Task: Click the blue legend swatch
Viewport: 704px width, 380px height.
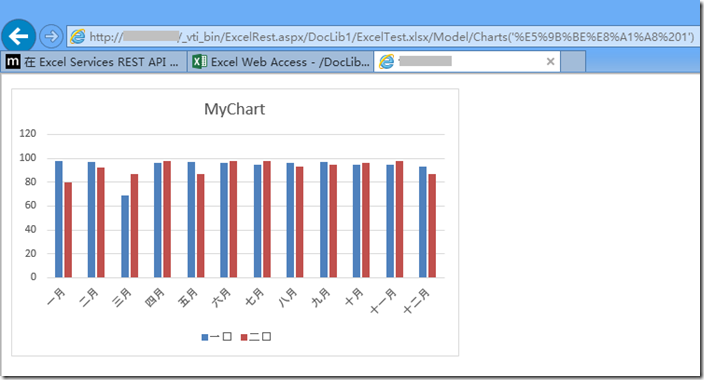Action: click(205, 337)
